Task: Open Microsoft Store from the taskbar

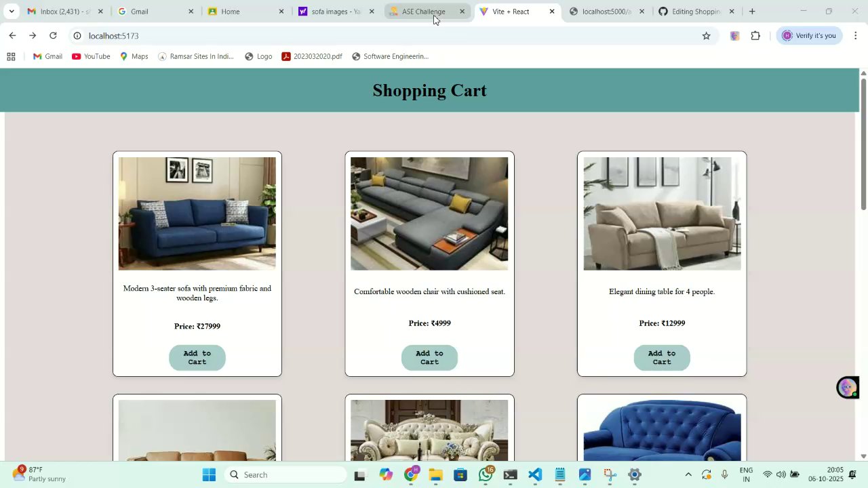Action: (460, 475)
